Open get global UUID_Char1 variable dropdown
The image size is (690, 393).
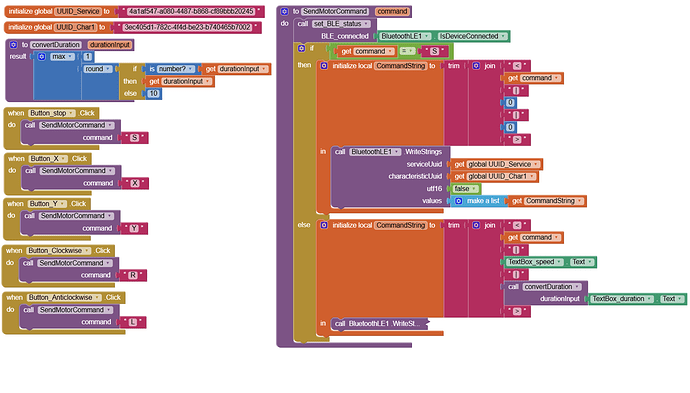[532, 177]
